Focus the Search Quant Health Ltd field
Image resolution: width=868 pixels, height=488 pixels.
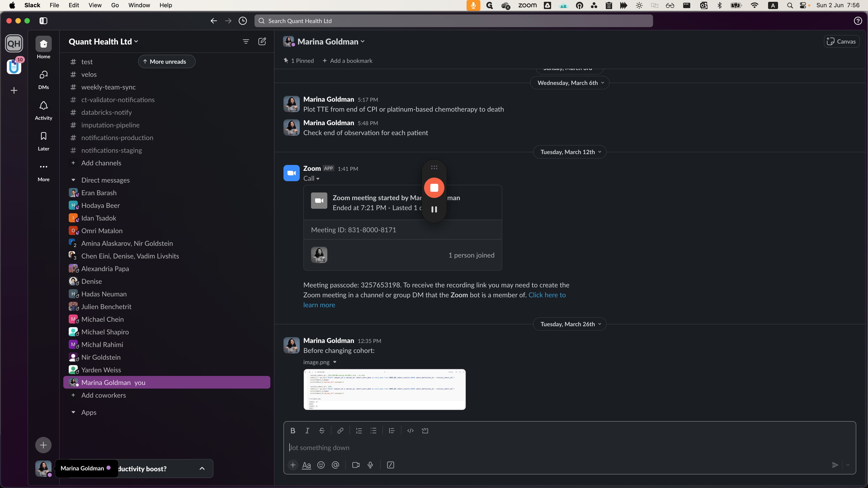[453, 21]
